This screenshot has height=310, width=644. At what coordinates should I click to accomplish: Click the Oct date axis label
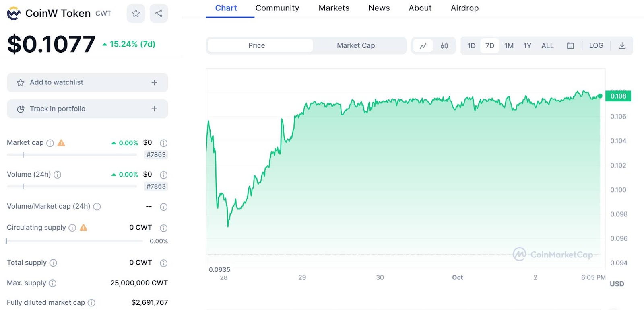pyautogui.click(x=458, y=277)
